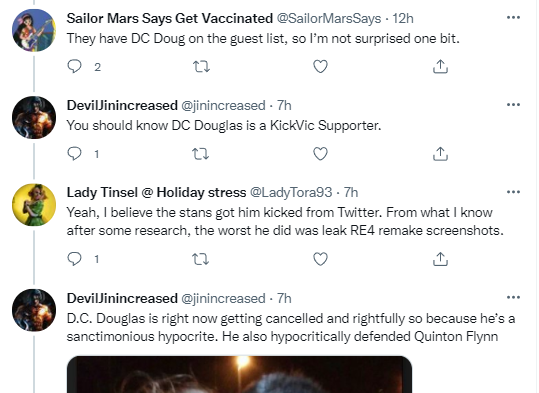The height and width of the screenshot is (393, 539).
Task: Retweet Lady Tinsel's RE4 remake tweet
Action: 201,259
